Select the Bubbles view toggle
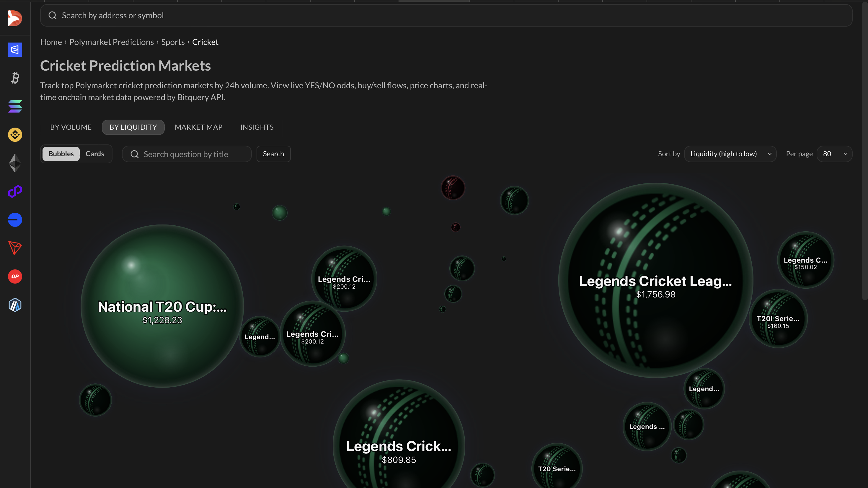This screenshot has width=868, height=488. point(61,154)
